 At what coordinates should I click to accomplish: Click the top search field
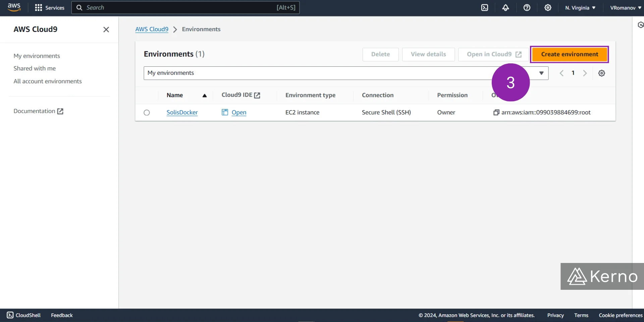tap(185, 8)
